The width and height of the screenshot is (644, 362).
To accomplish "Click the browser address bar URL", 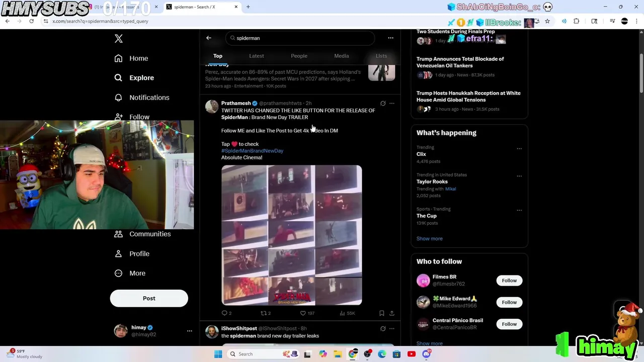I will pyautogui.click(x=101, y=21).
